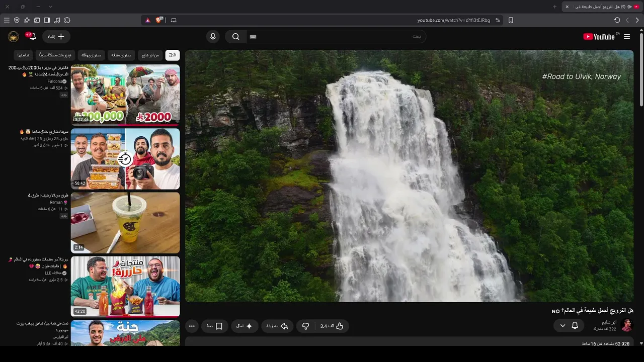
Task: Click the waterfall video player
Action: tap(409, 176)
